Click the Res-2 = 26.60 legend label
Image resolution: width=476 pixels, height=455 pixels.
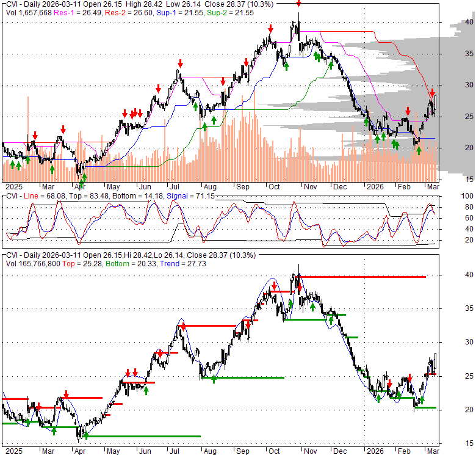coord(129,13)
